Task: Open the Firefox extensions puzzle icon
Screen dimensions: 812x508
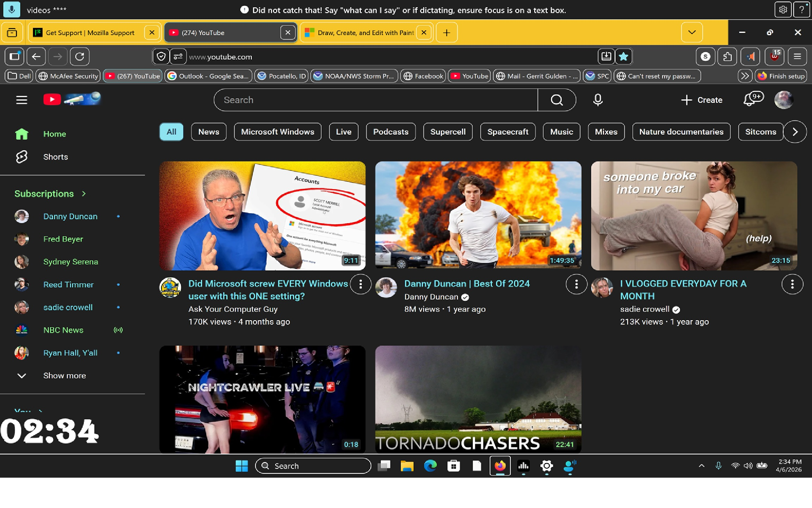Action: click(727, 56)
